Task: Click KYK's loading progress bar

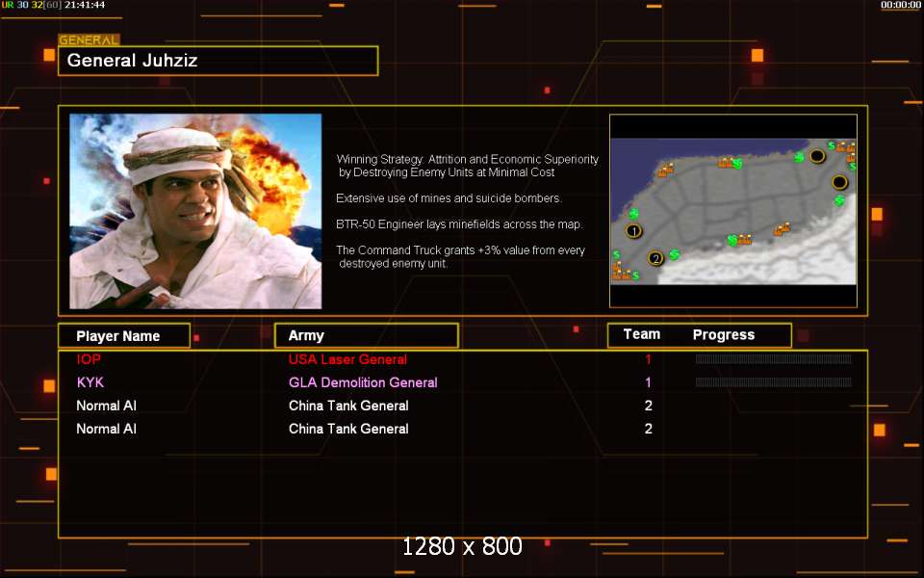Action: 773,382
